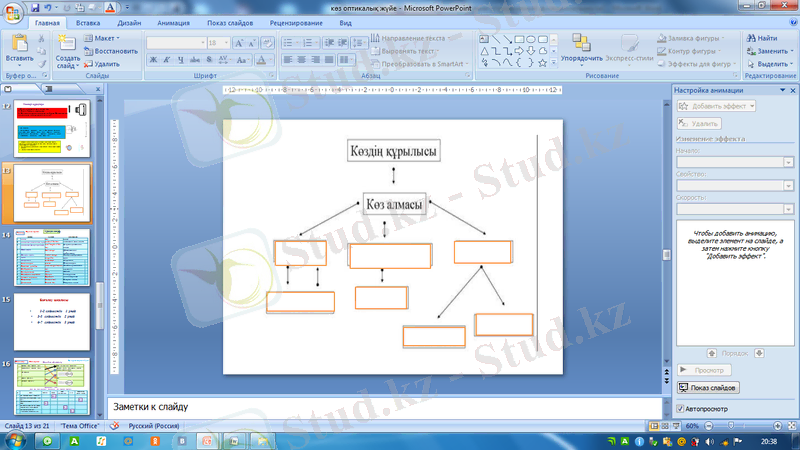Click the Создать слайд (New Slide) icon
Viewport: 800px width, 450px height.
pos(67,47)
